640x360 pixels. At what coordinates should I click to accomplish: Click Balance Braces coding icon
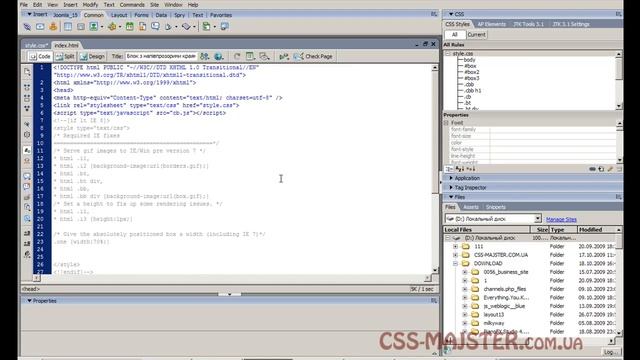click(27, 134)
